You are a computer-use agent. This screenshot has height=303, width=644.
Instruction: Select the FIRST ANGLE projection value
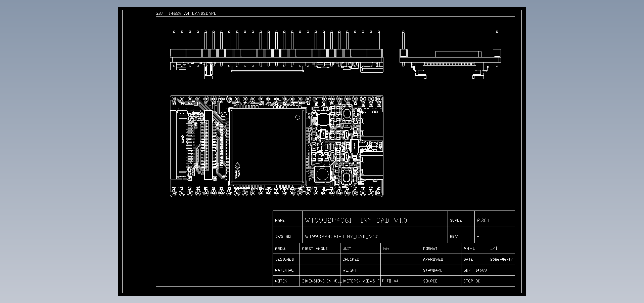point(315,249)
